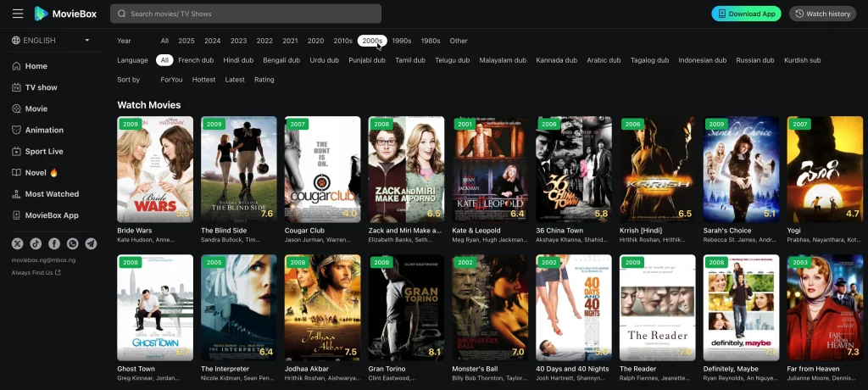Screen dimensions: 868x390
Task: Open the Krrish [Hindi] poster
Action: [x=658, y=169]
